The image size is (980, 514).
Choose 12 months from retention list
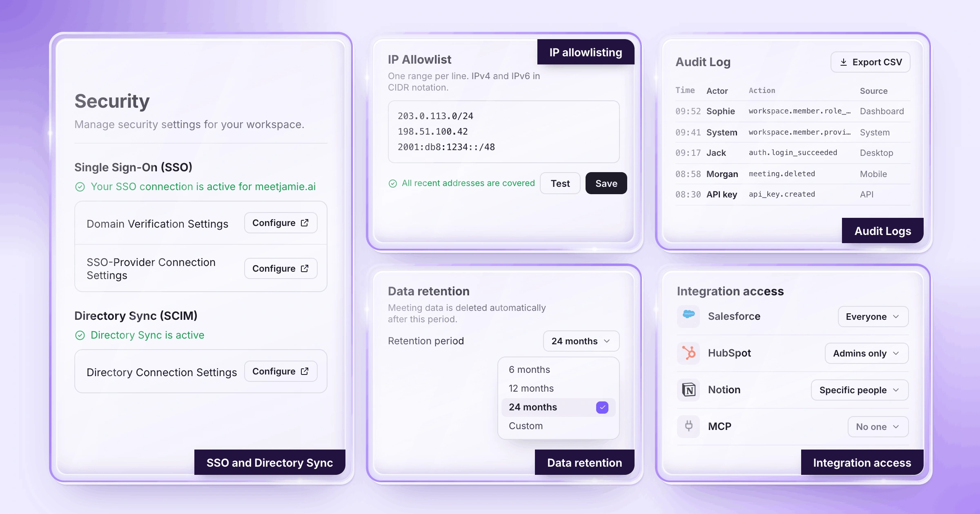[x=558, y=388]
